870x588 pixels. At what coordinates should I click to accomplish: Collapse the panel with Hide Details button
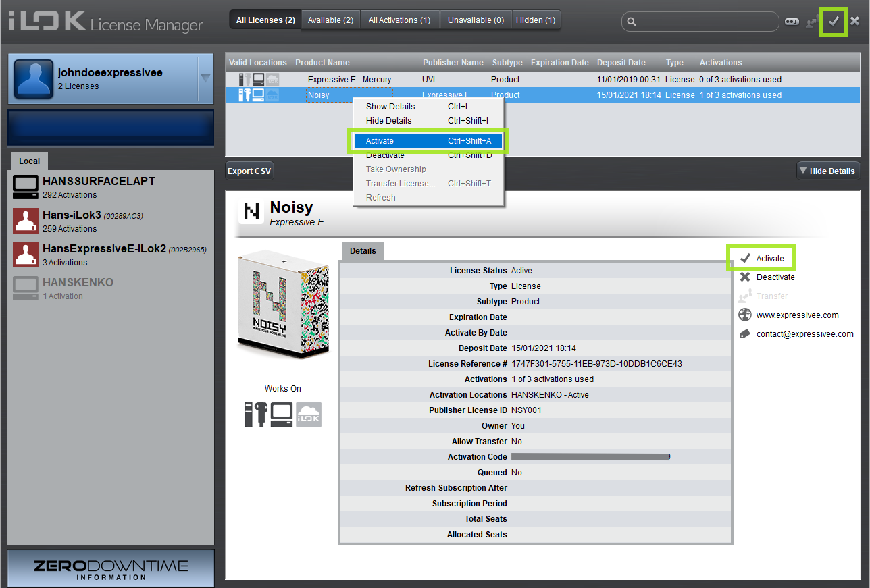point(829,171)
